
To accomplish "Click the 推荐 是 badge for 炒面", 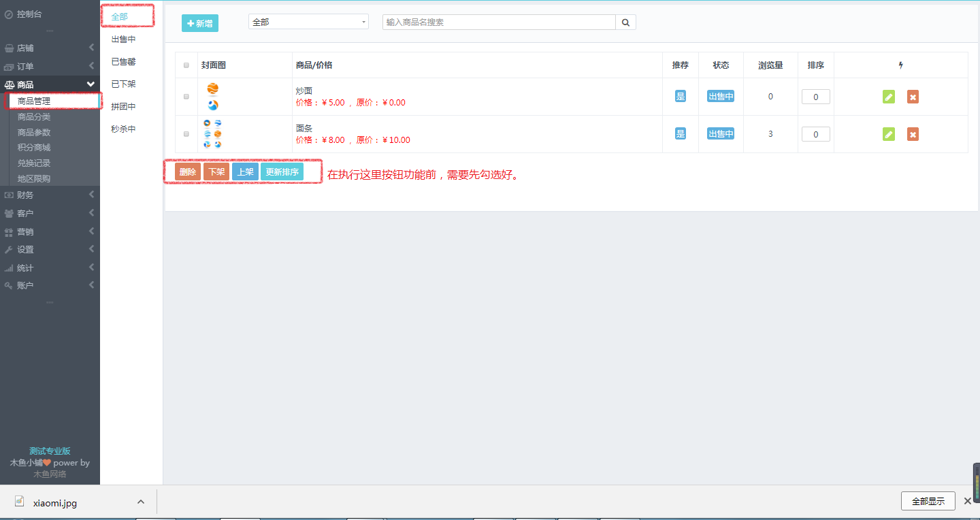I will coord(680,97).
